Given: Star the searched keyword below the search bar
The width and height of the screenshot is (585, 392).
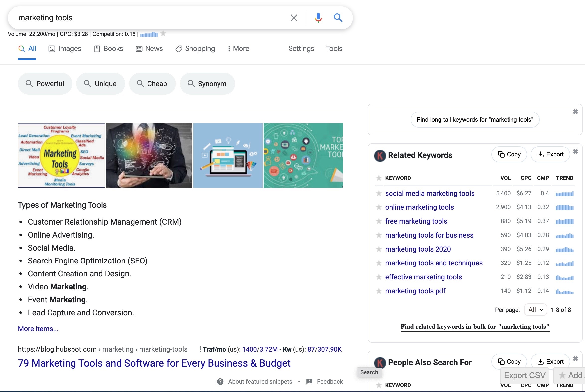Looking at the screenshot, I should click(x=163, y=33).
